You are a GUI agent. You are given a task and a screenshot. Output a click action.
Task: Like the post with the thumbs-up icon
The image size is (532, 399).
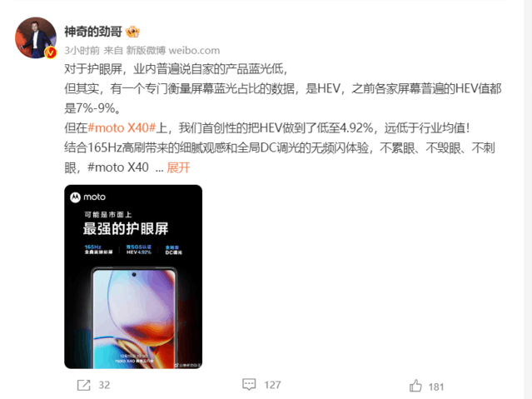(415, 386)
